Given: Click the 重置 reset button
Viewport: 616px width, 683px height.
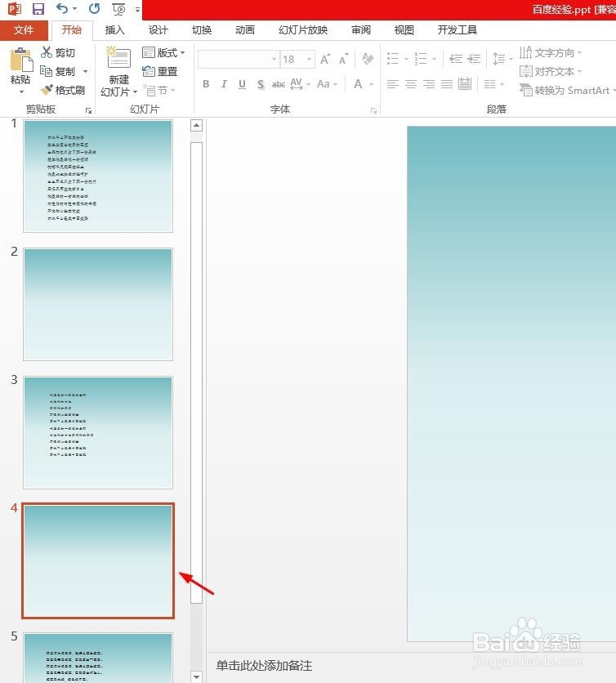Looking at the screenshot, I should [x=160, y=71].
